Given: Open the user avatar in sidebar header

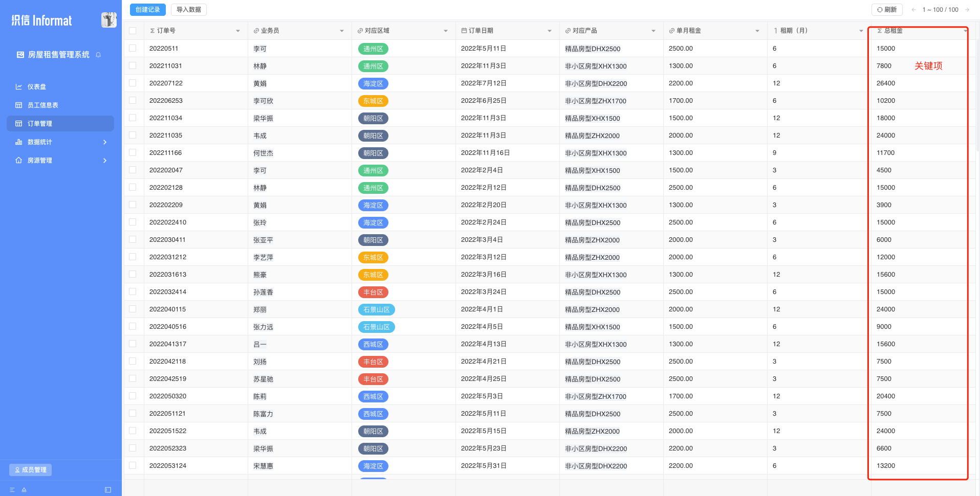Looking at the screenshot, I should point(108,20).
